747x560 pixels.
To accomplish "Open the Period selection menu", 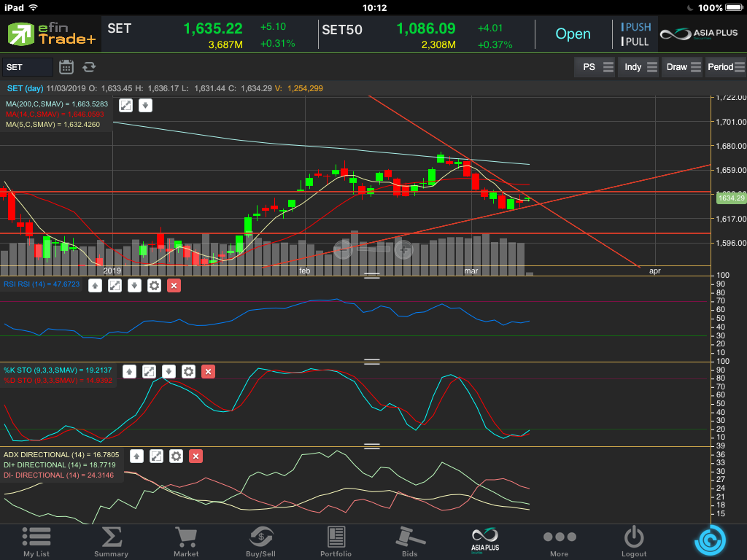I will click(x=725, y=67).
